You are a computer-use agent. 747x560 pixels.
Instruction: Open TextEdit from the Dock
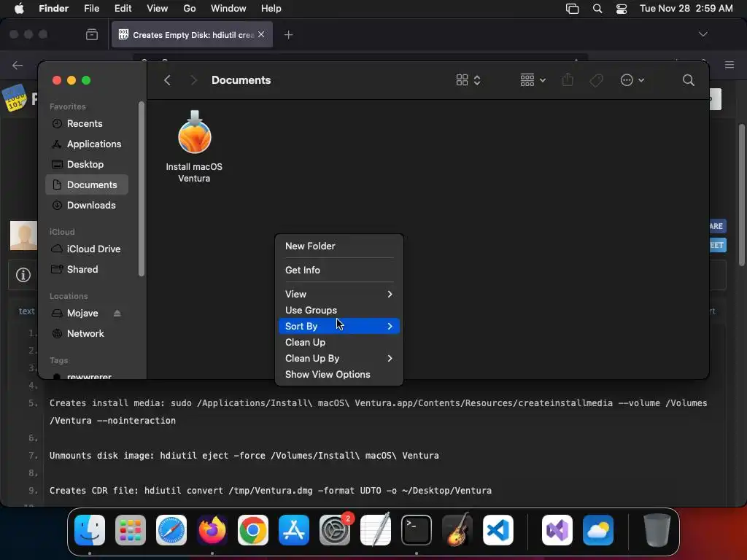pyautogui.click(x=376, y=529)
